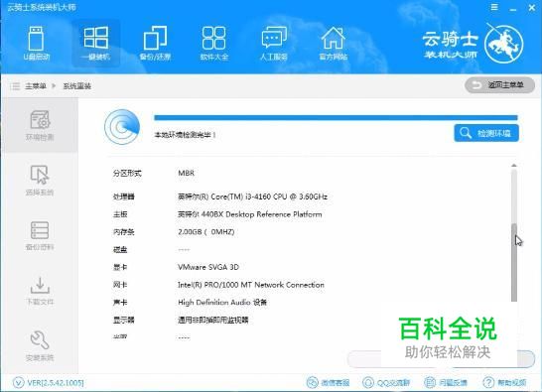Open 人工服务 chat support

coord(274,43)
